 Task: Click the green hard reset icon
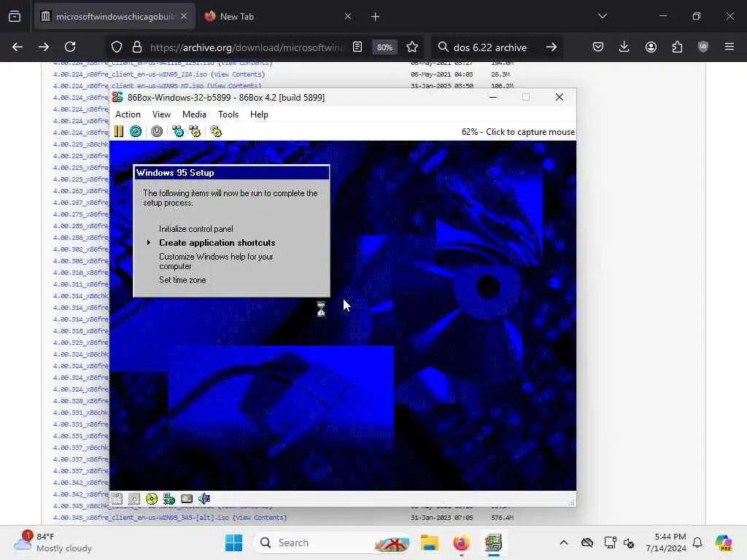(x=136, y=131)
